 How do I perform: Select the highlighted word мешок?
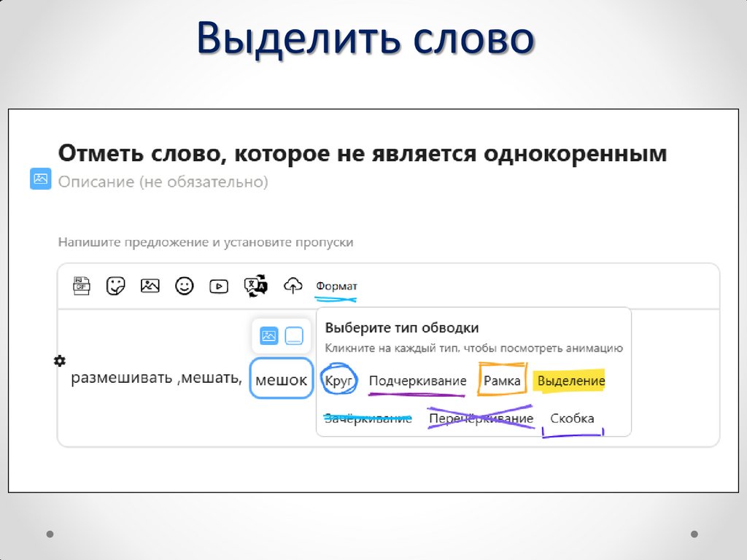281,378
